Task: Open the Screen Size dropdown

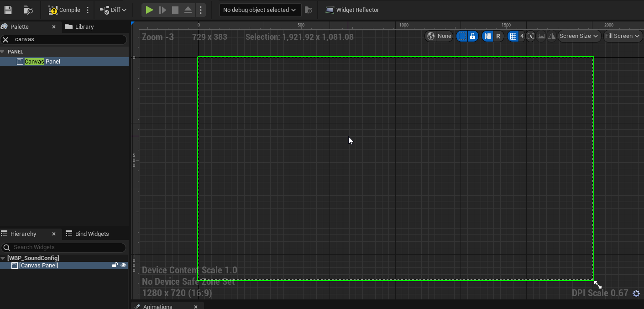Action: tap(579, 36)
